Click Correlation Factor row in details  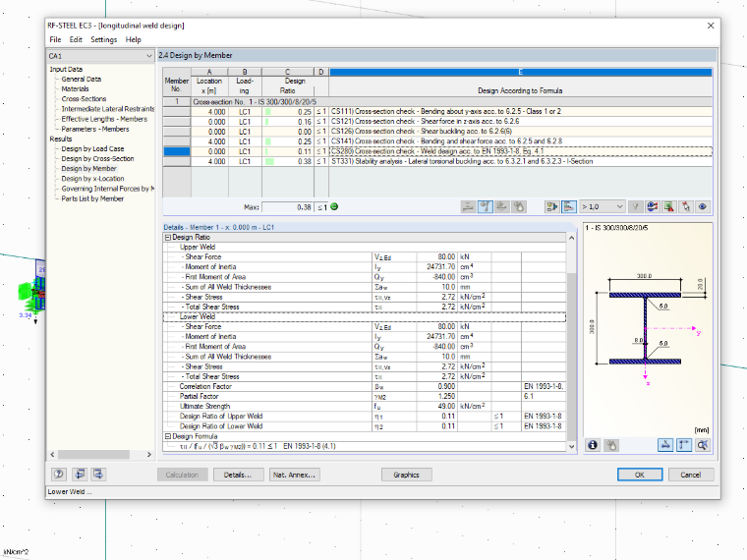click(x=365, y=387)
